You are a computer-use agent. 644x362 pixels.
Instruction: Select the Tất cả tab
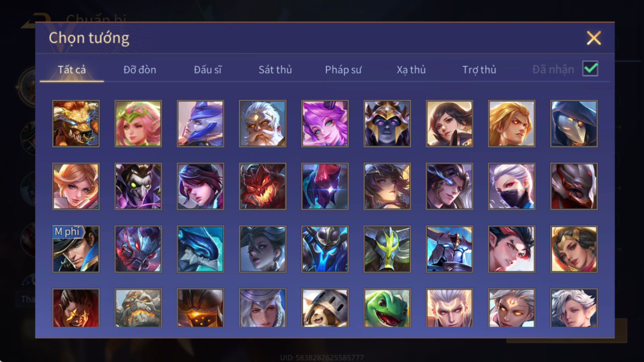(x=72, y=70)
